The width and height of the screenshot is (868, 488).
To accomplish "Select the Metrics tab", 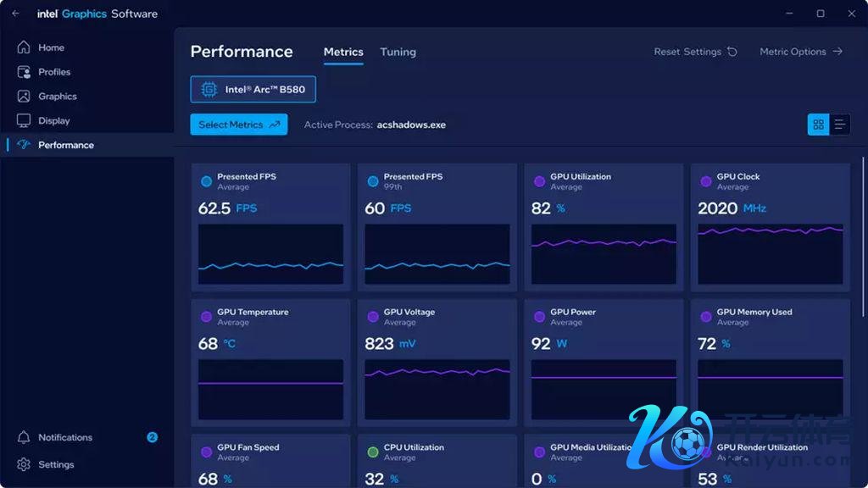I will click(343, 52).
